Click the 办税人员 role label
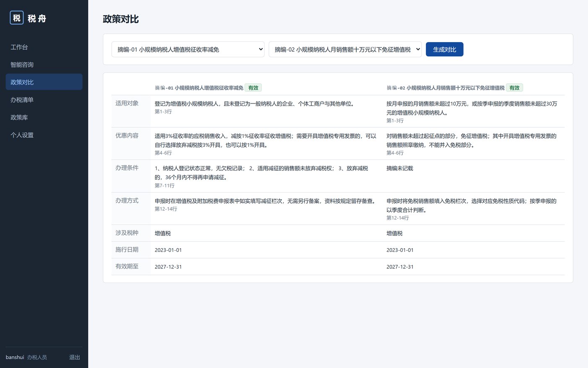588x368 pixels. (x=37, y=357)
